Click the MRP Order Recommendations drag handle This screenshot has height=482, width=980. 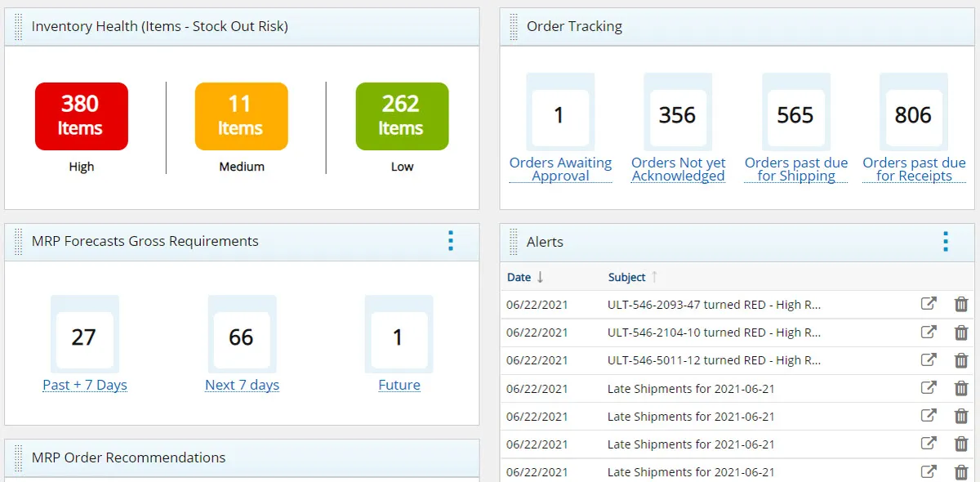(x=19, y=457)
